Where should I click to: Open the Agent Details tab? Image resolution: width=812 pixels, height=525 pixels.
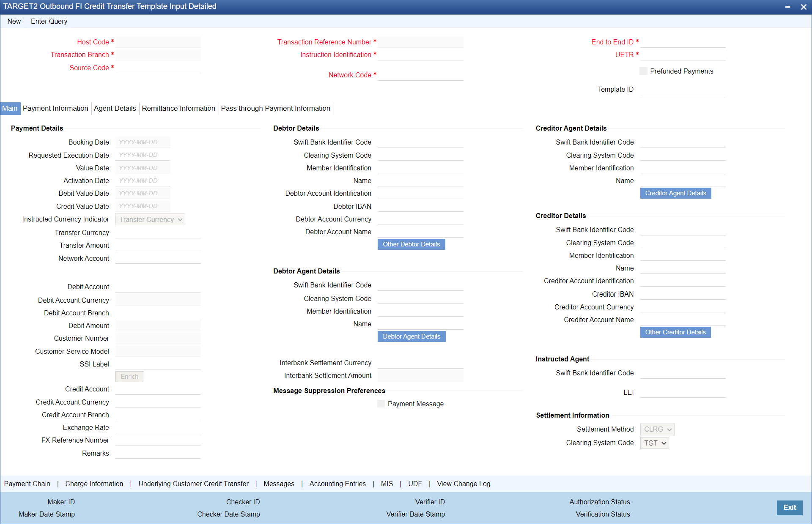(115, 108)
